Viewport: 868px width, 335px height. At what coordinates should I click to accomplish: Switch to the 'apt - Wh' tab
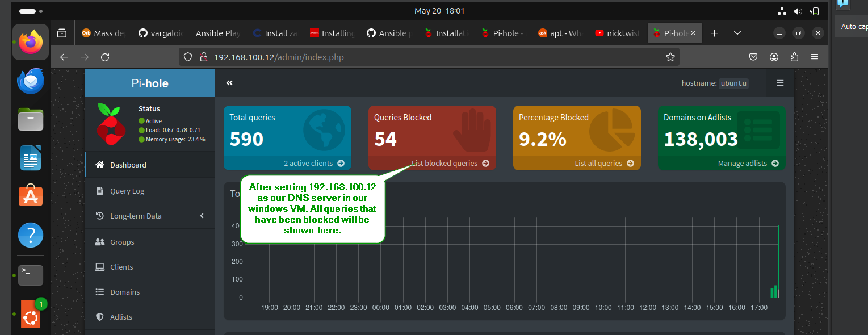tap(560, 33)
